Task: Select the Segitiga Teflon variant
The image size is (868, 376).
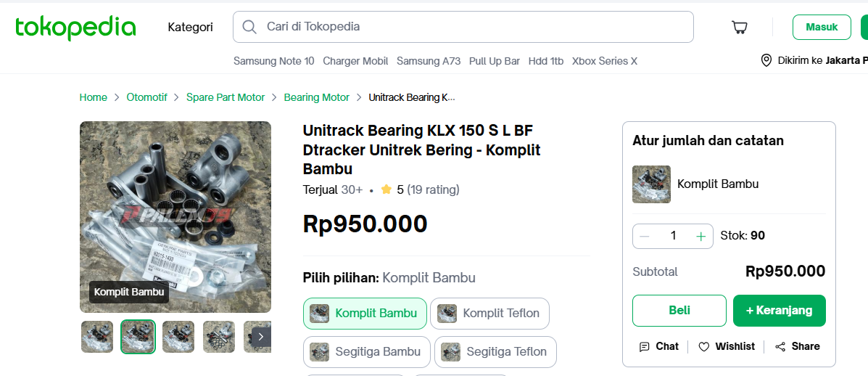Action: coord(495,352)
